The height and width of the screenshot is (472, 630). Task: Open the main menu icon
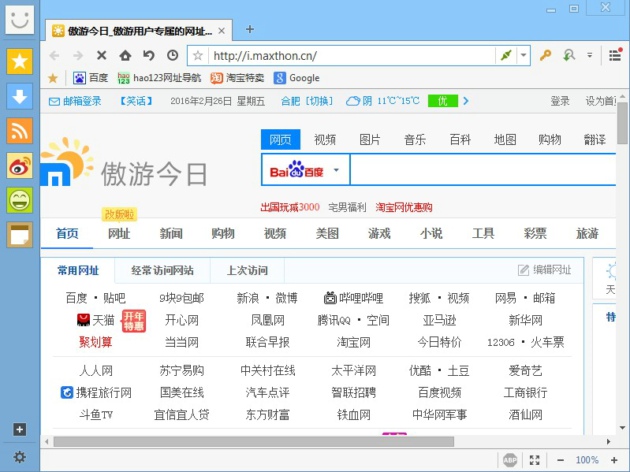click(615, 55)
